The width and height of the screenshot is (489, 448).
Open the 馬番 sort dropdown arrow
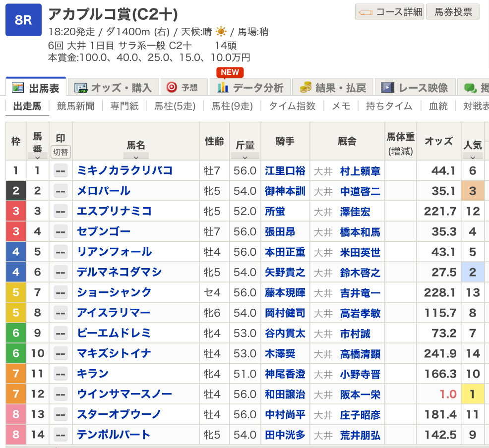[38, 156]
